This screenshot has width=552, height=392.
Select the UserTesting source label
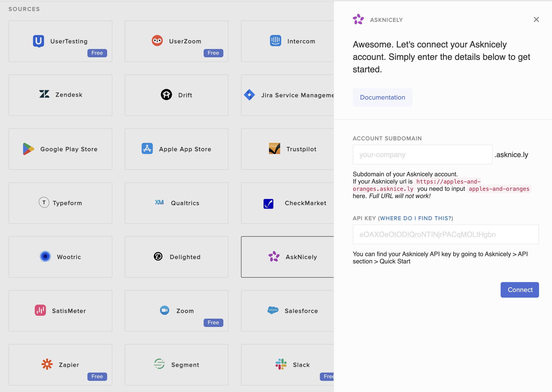click(x=69, y=41)
